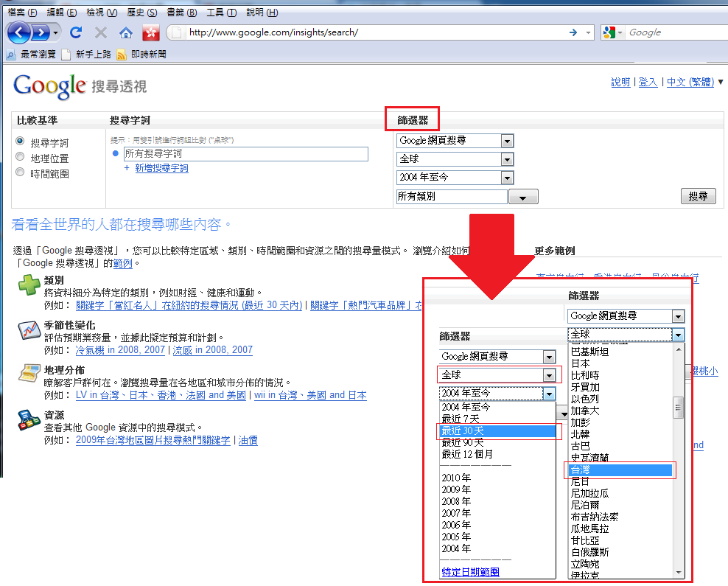
Task: Open the 書籤 menu
Action: [x=181, y=13]
